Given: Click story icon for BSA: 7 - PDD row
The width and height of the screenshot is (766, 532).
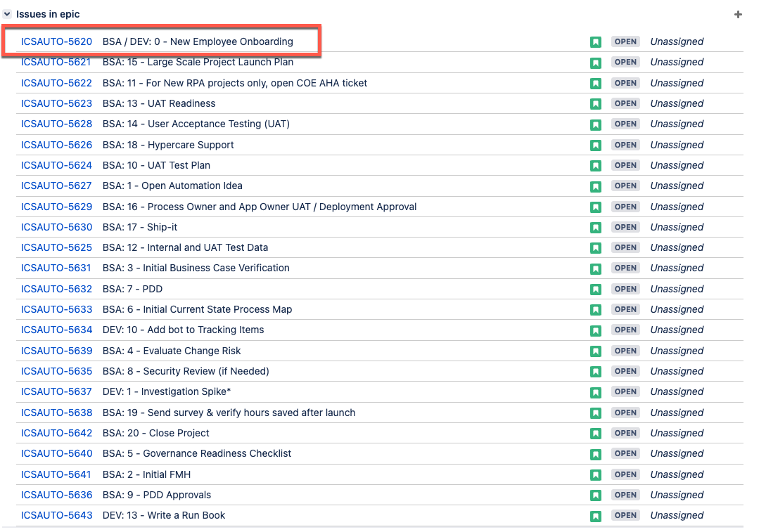Looking at the screenshot, I should (596, 290).
